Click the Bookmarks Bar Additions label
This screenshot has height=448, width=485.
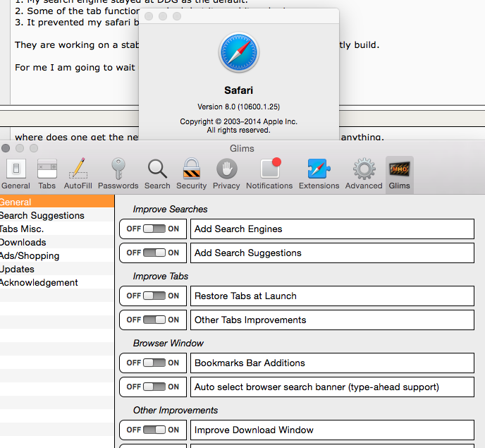(x=332, y=363)
